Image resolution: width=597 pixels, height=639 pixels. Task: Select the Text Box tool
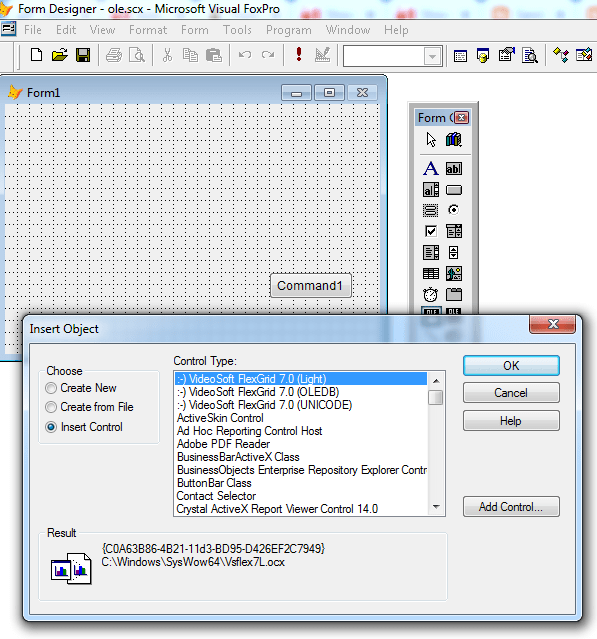tap(454, 169)
